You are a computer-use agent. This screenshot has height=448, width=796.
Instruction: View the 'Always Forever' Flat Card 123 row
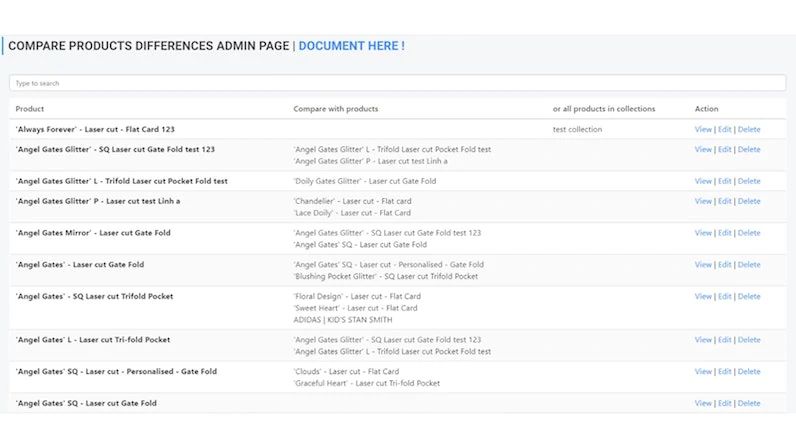[x=703, y=129]
